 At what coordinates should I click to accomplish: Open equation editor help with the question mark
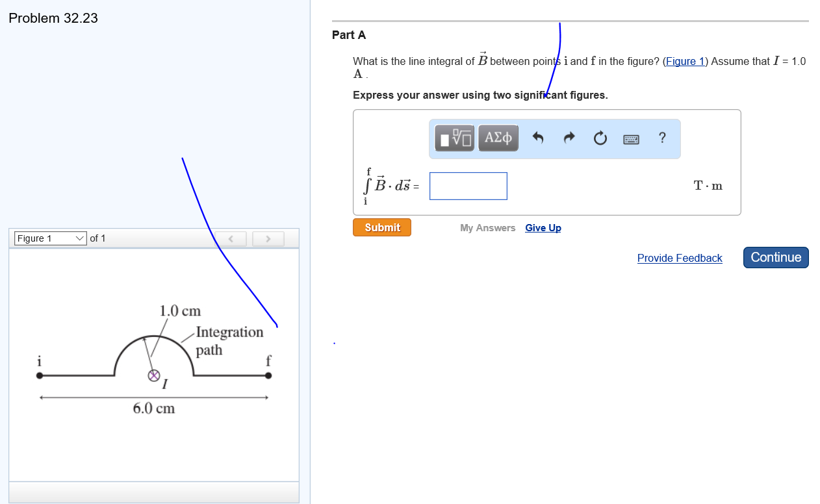click(662, 138)
